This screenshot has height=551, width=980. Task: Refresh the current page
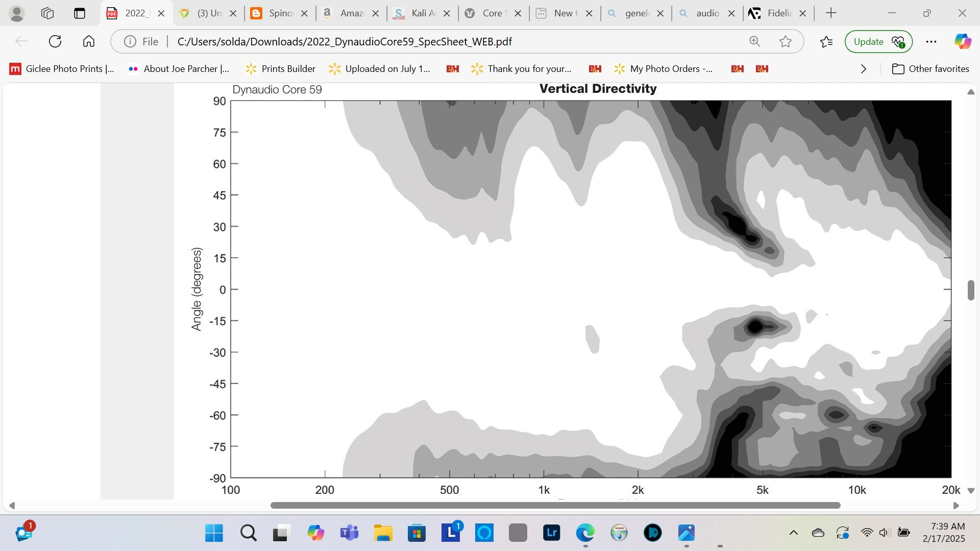click(x=55, y=41)
